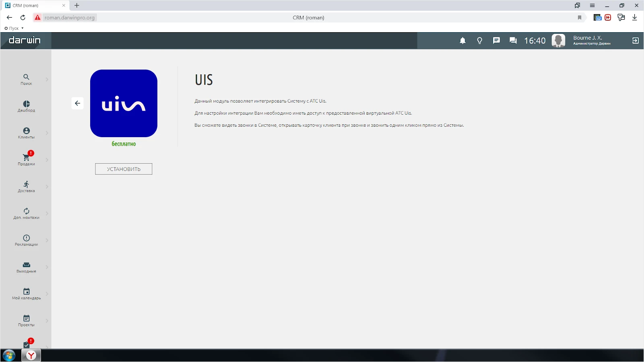Select the CRM (roman) browser tab
Screen dimensions: 644x362
(x=35, y=6)
